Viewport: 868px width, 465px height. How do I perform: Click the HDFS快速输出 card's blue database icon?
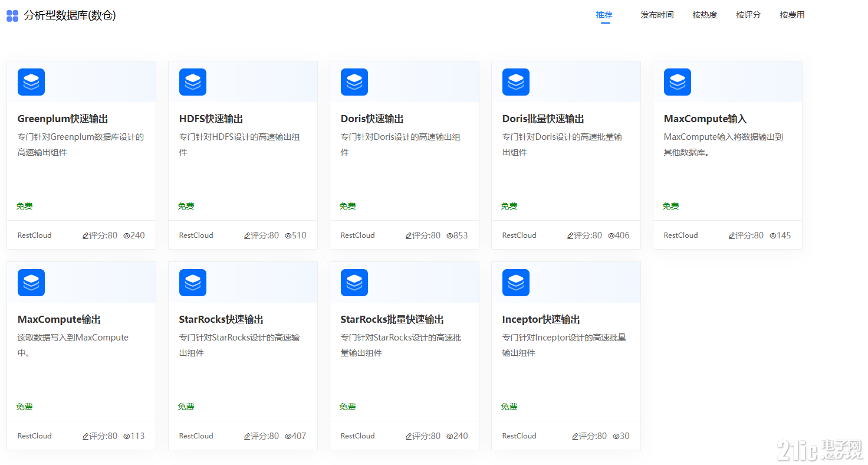click(x=193, y=82)
